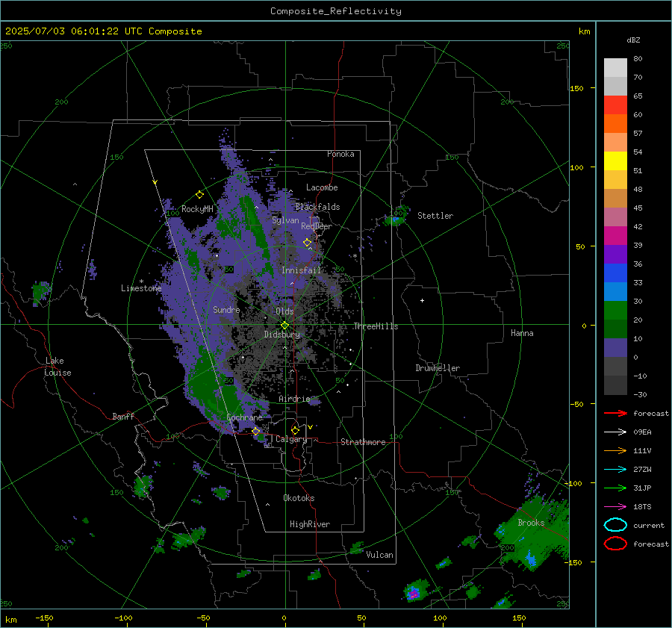Click the magenta 18TS arrow icon
This screenshot has height=628, width=672.
(x=615, y=507)
